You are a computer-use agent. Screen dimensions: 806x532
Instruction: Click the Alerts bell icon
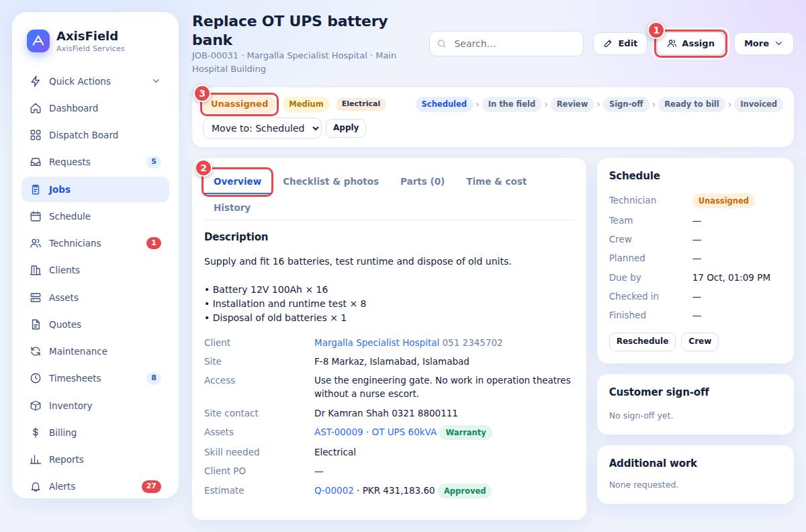tap(36, 486)
